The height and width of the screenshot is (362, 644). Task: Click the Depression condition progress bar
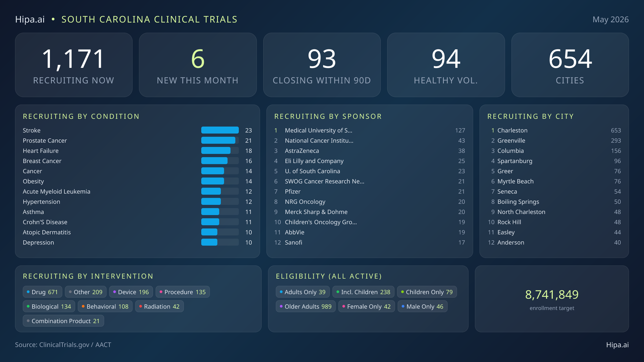coord(220,242)
